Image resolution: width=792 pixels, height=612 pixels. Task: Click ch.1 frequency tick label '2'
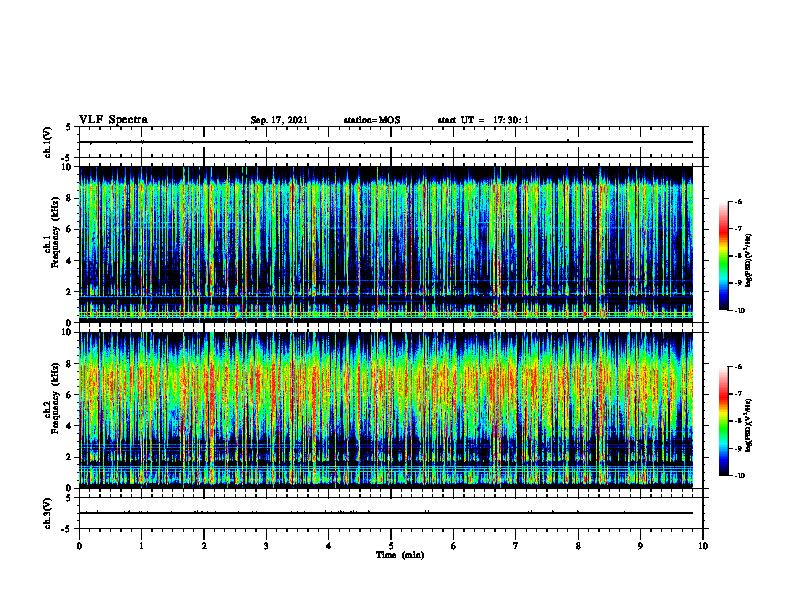[70, 291]
